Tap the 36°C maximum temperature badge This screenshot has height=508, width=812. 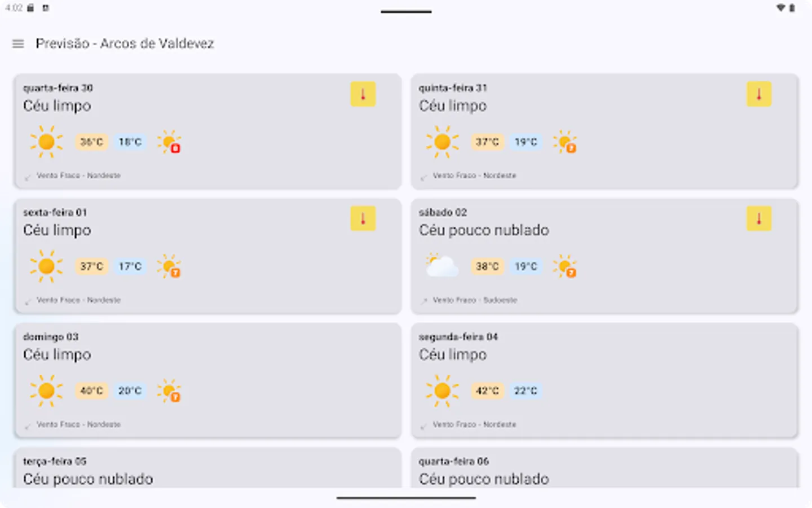(x=91, y=142)
